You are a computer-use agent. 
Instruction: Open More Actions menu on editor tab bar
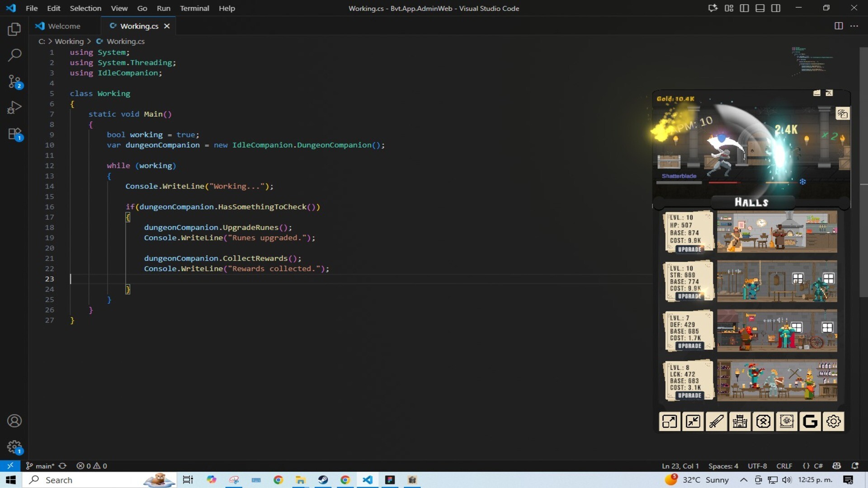point(855,26)
